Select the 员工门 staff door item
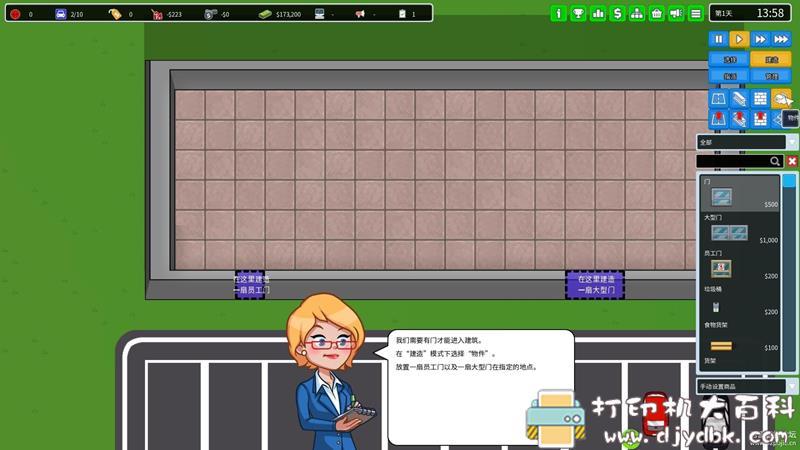The image size is (800, 450). tap(740, 265)
